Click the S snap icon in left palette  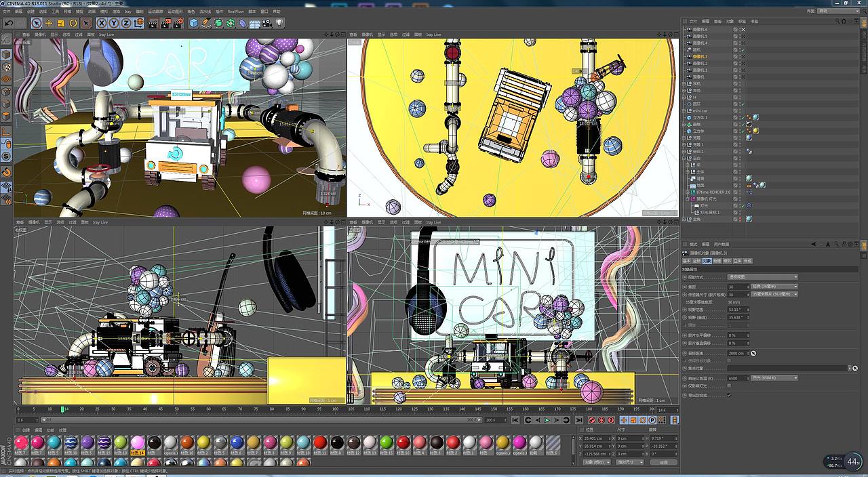point(6,157)
